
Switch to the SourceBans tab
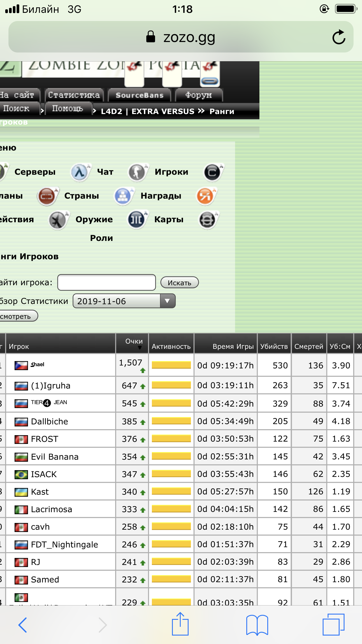point(139,95)
